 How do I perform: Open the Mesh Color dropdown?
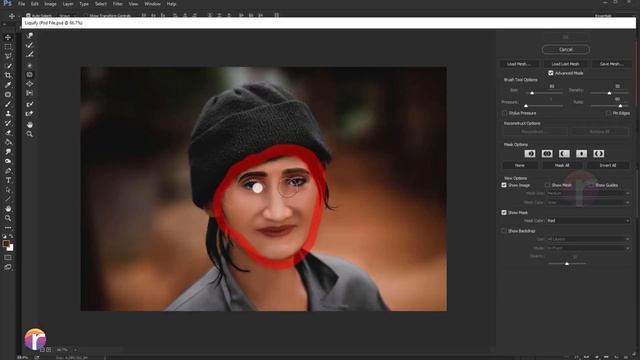pyautogui.click(x=588, y=202)
